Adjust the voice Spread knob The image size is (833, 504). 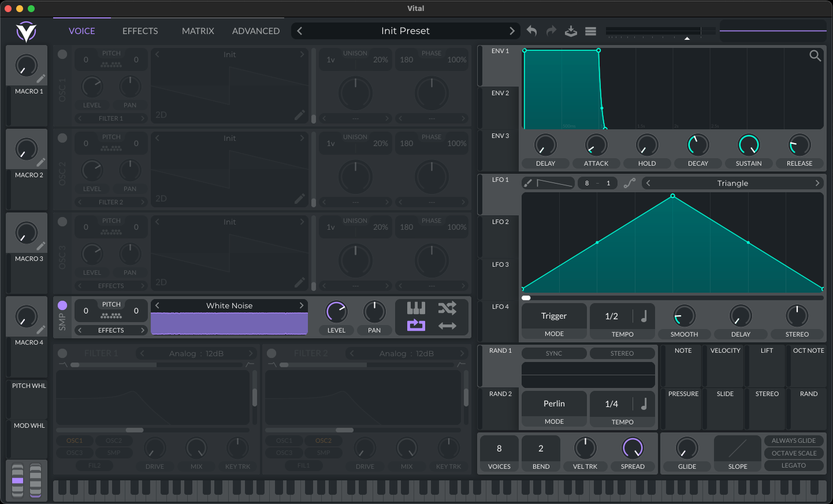[x=633, y=448]
